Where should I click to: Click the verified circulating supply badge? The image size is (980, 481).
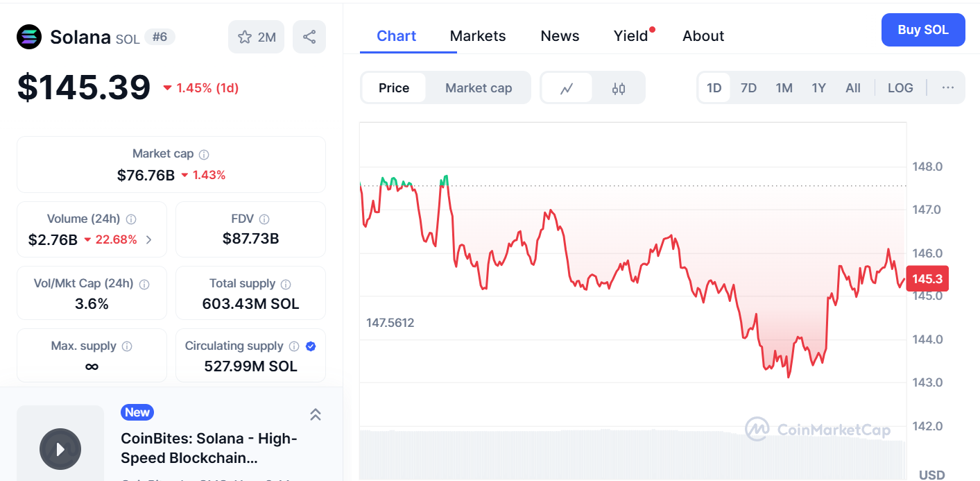pyautogui.click(x=311, y=346)
